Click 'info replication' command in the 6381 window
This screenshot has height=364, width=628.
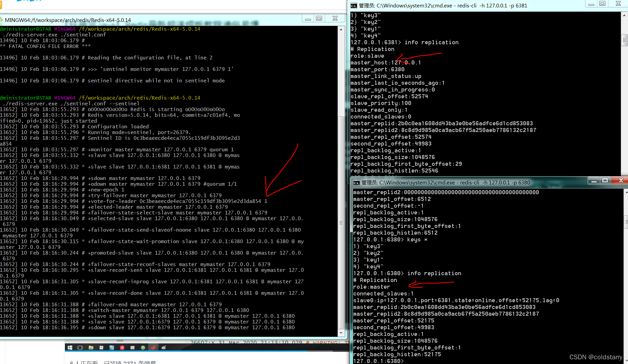pos(432,43)
